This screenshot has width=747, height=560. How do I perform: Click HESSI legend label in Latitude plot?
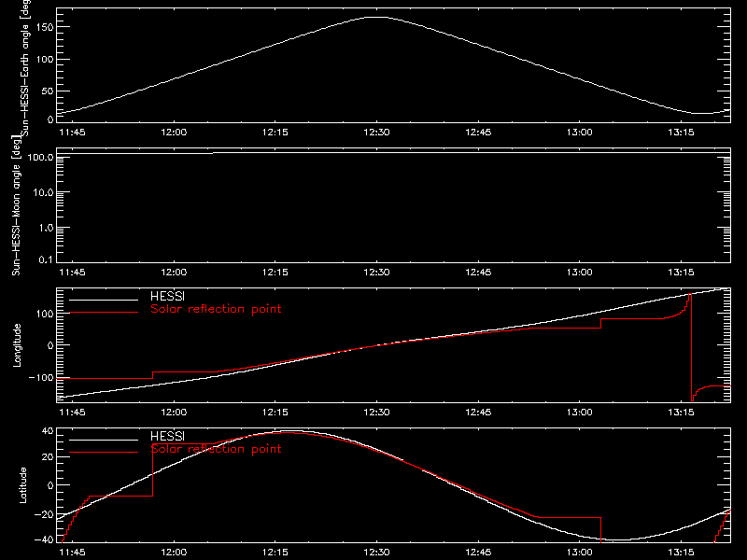point(167,436)
